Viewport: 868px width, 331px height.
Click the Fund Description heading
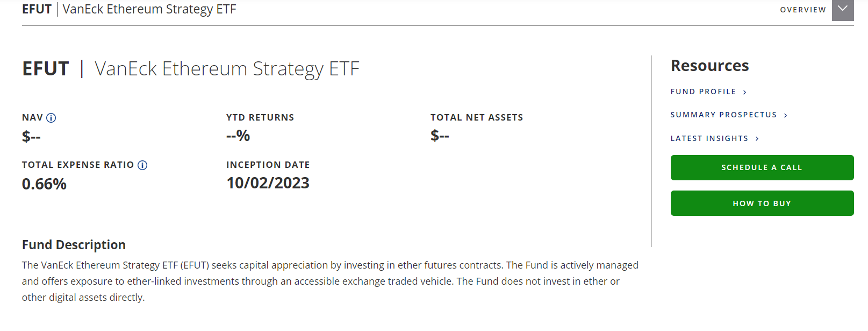click(x=74, y=245)
